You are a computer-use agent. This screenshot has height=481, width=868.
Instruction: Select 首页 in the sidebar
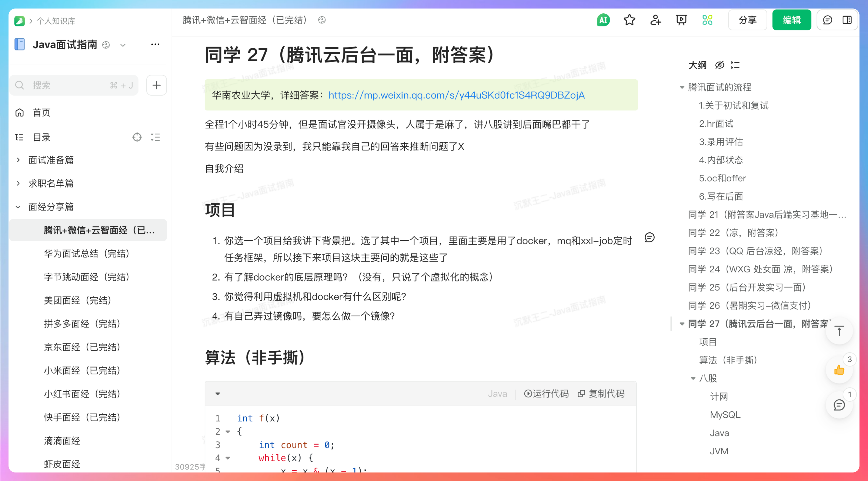tap(41, 113)
